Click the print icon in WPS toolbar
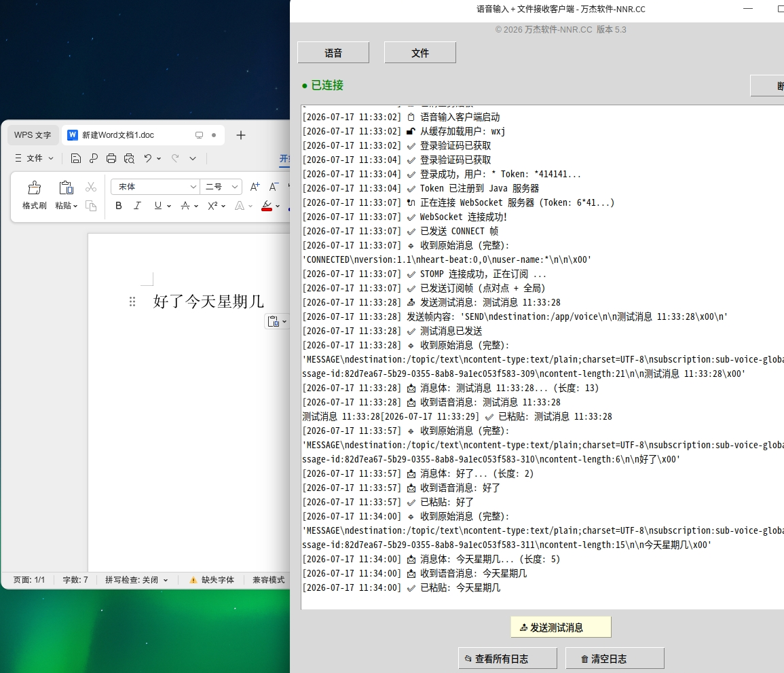Viewport: 784px width, 673px height. [x=111, y=159]
